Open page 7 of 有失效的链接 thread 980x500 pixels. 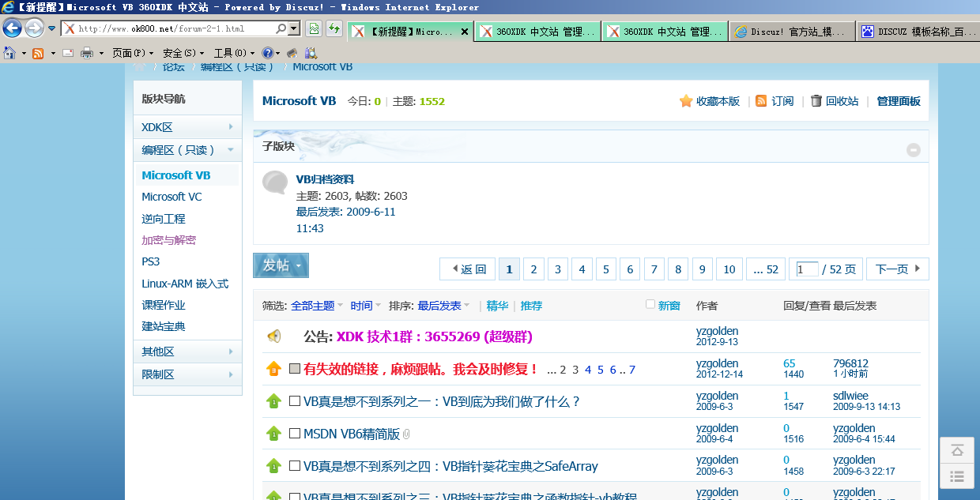tap(632, 370)
